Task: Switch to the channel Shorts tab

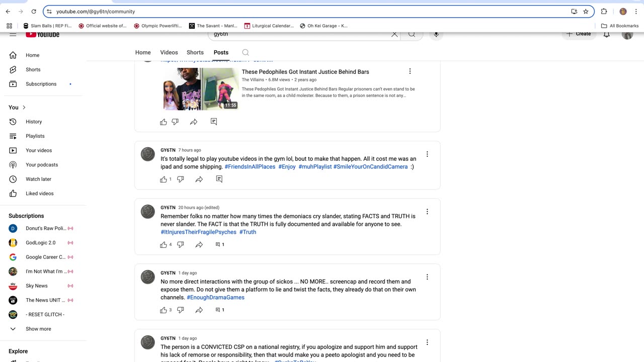Action: pos(195,52)
